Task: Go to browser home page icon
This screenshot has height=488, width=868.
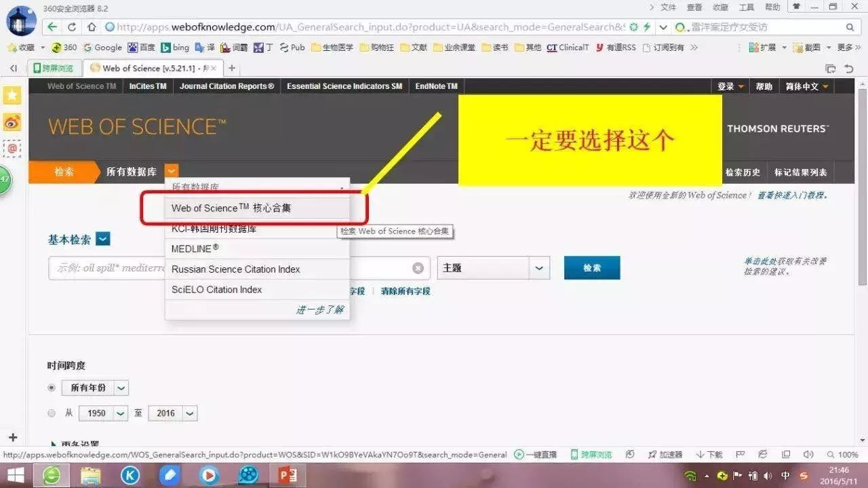Action: click(x=92, y=27)
